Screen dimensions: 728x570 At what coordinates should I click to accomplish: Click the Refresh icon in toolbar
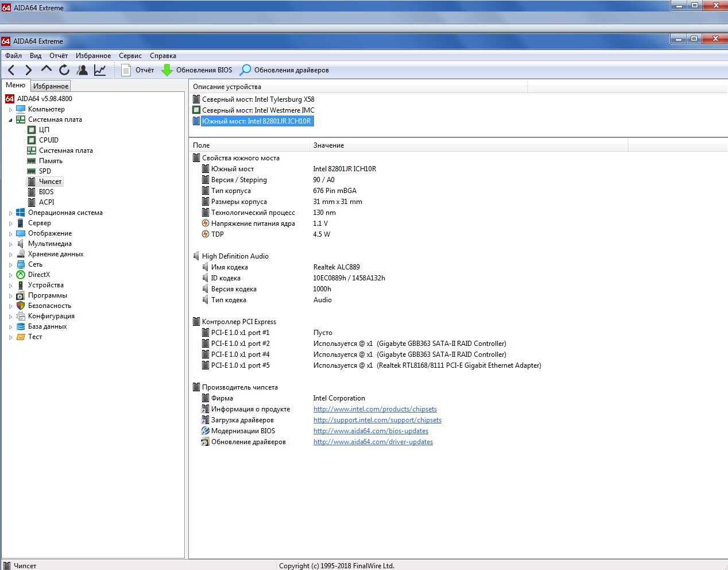point(64,70)
